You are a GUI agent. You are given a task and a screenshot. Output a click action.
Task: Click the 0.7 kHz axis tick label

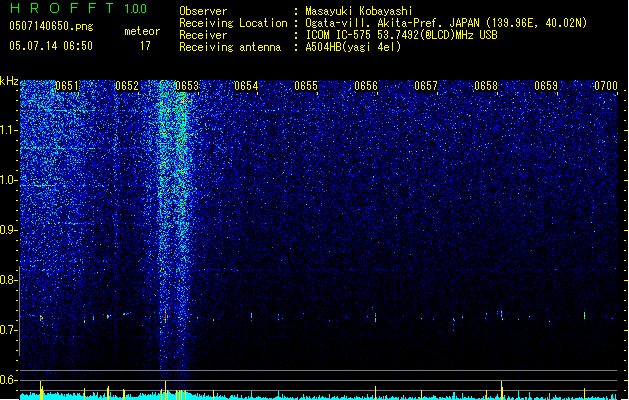pyautogui.click(x=8, y=330)
